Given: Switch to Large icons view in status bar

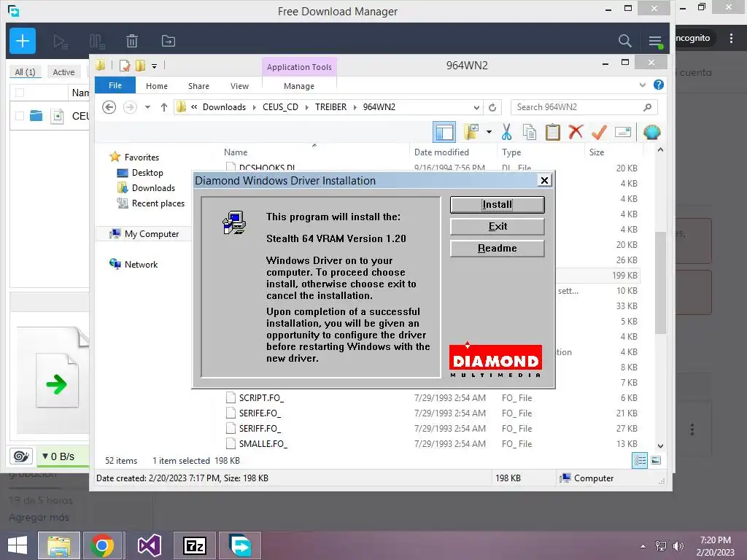Looking at the screenshot, I should click(656, 460).
